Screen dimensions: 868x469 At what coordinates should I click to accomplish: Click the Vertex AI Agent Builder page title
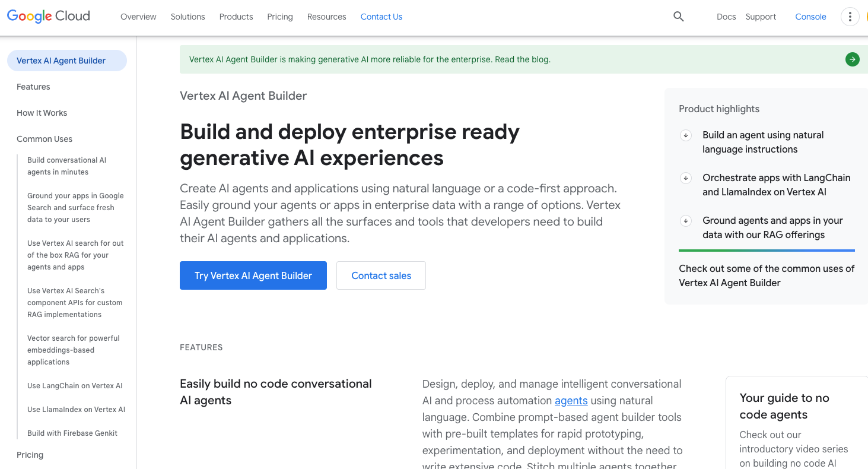coord(243,96)
